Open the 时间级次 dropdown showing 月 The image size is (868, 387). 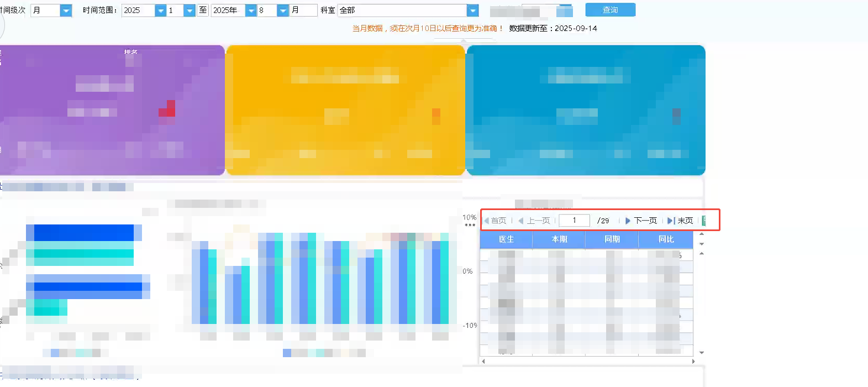pos(66,11)
